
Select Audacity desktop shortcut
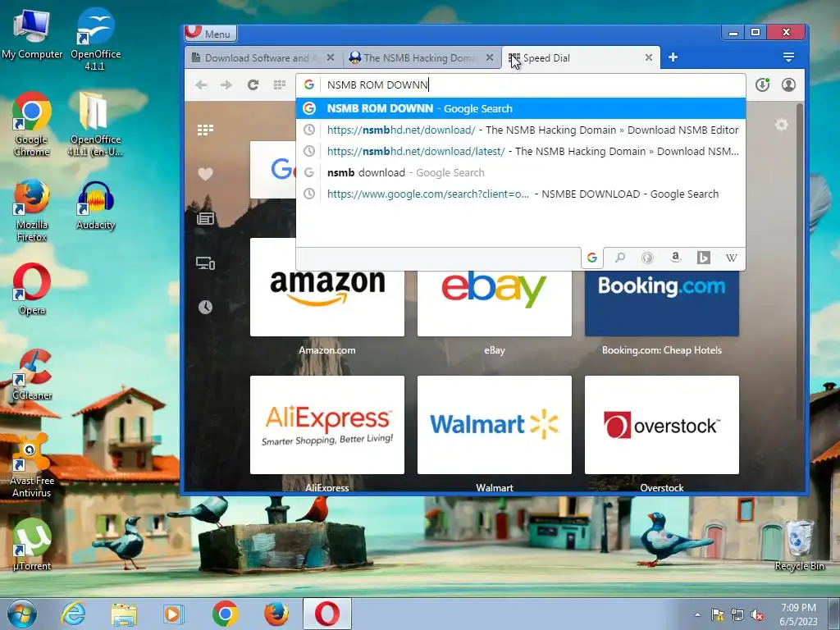pos(95,206)
